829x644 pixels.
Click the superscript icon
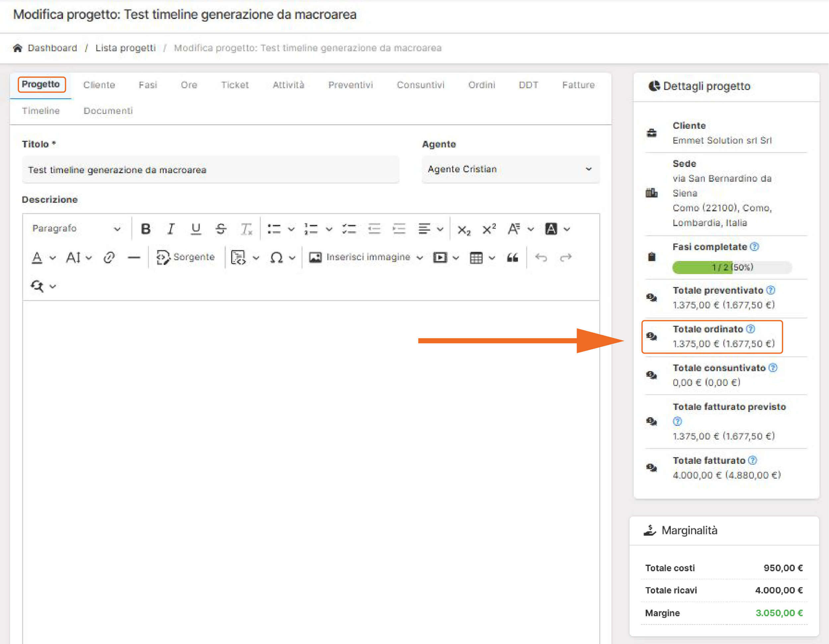[x=489, y=229]
